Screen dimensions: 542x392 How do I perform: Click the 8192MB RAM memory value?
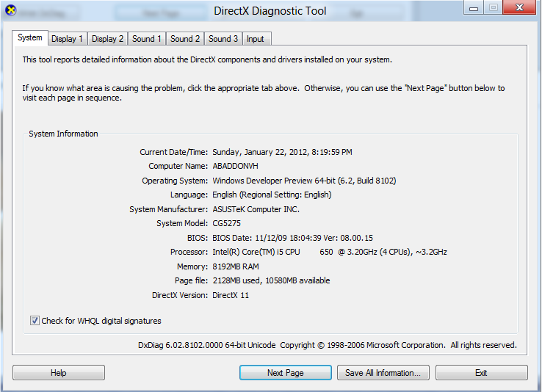tap(236, 266)
